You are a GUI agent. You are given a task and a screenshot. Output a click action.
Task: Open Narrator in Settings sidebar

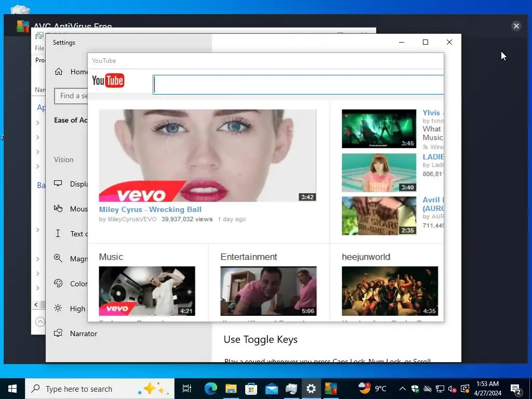click(x=75, y=334)
